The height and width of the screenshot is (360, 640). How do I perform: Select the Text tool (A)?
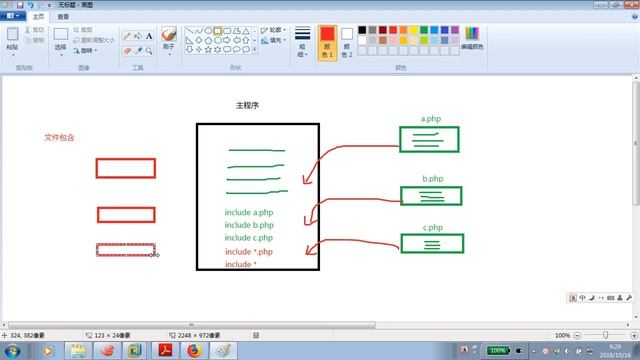tap(149, 36)
